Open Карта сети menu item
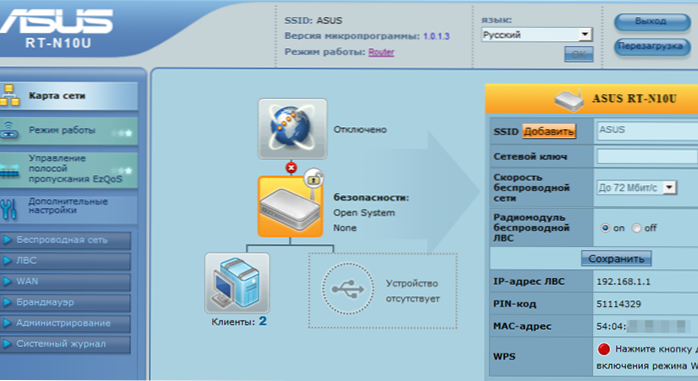This screenshot has width=698, height=381. 69,96
